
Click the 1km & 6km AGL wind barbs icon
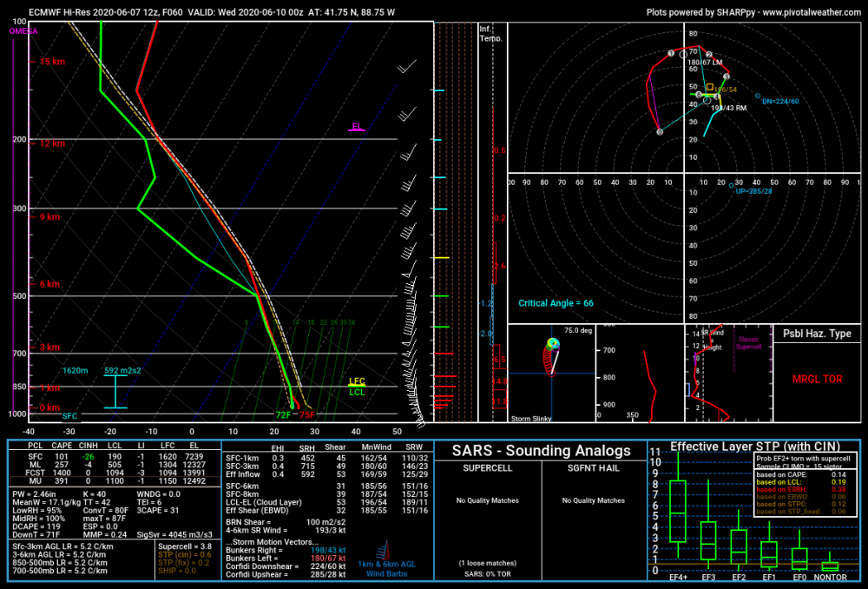383,551
